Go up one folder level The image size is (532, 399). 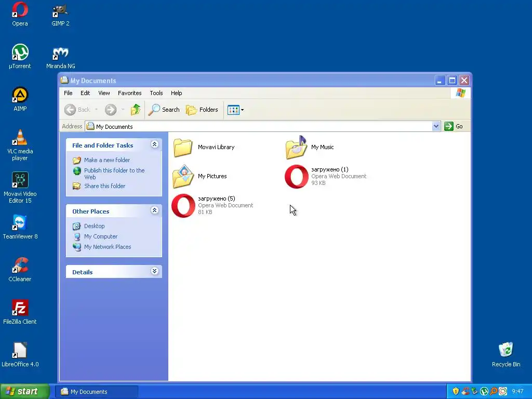point(136,110)
